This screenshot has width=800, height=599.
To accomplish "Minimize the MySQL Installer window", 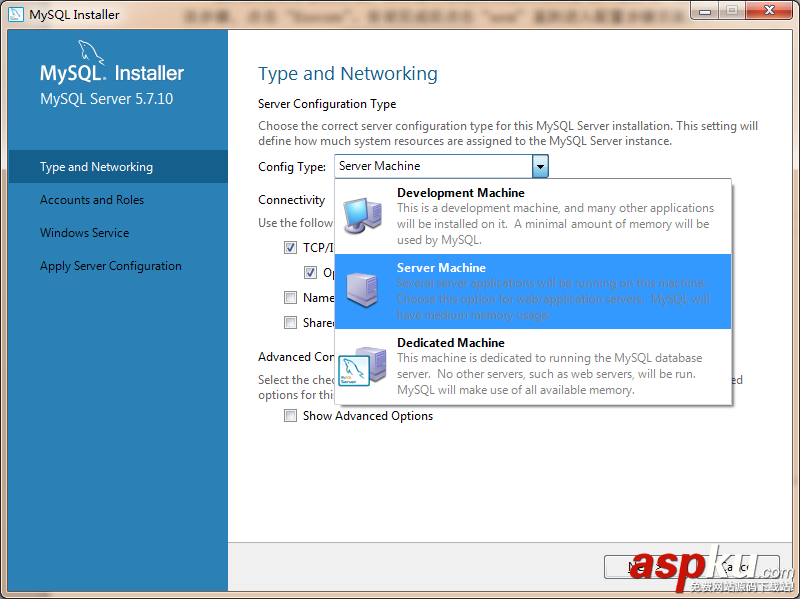I will click(x=705, y=11).
